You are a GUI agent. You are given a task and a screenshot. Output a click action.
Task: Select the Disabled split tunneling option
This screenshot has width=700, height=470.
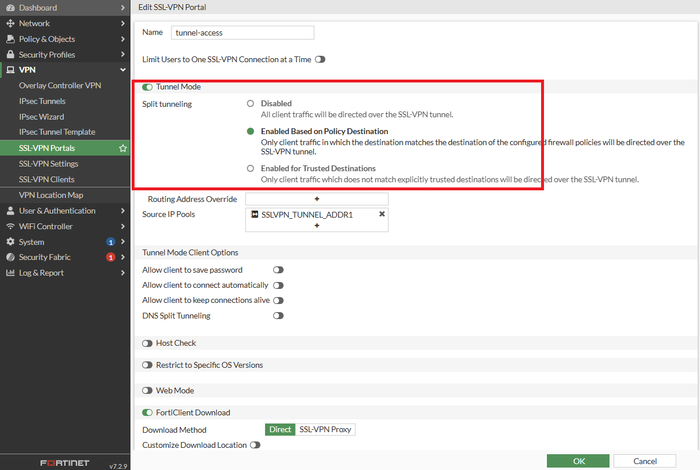pos(250,104)
